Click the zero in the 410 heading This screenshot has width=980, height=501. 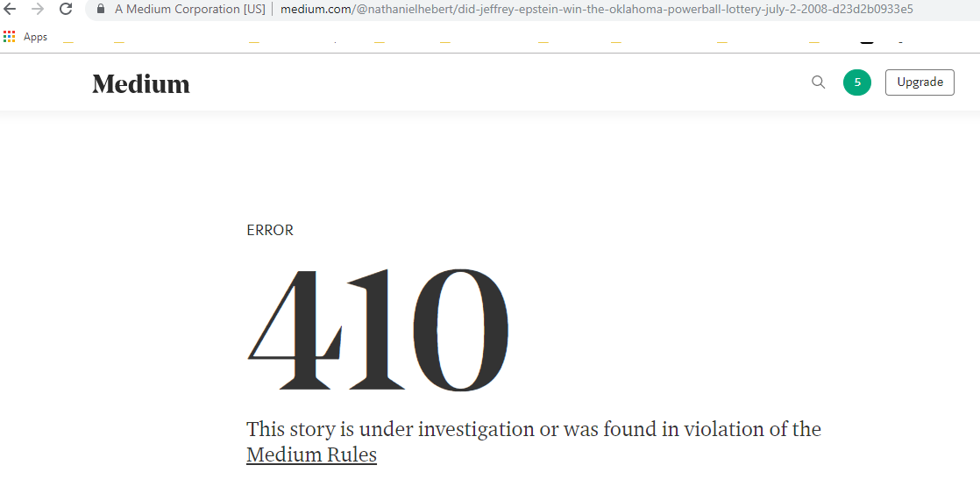pos(460,330)
